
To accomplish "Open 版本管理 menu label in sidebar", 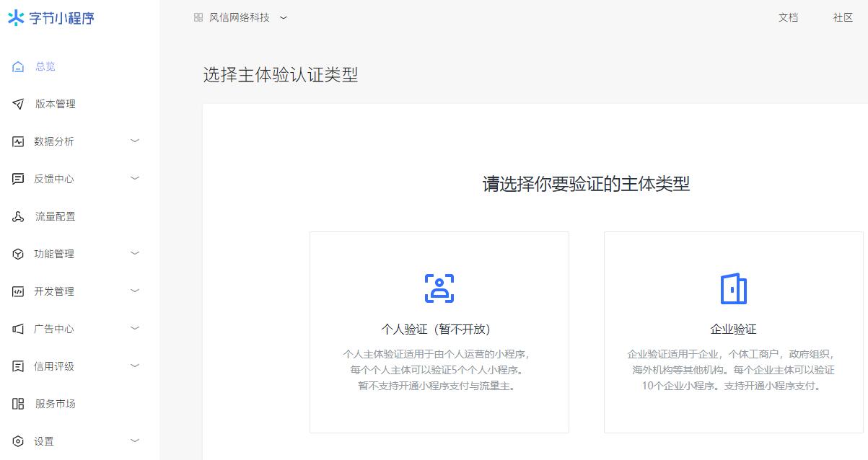I will pos(56,104).
